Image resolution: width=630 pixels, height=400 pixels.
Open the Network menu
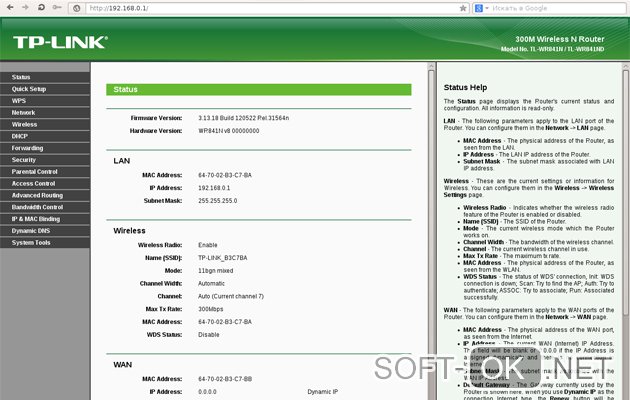[45, 113]
